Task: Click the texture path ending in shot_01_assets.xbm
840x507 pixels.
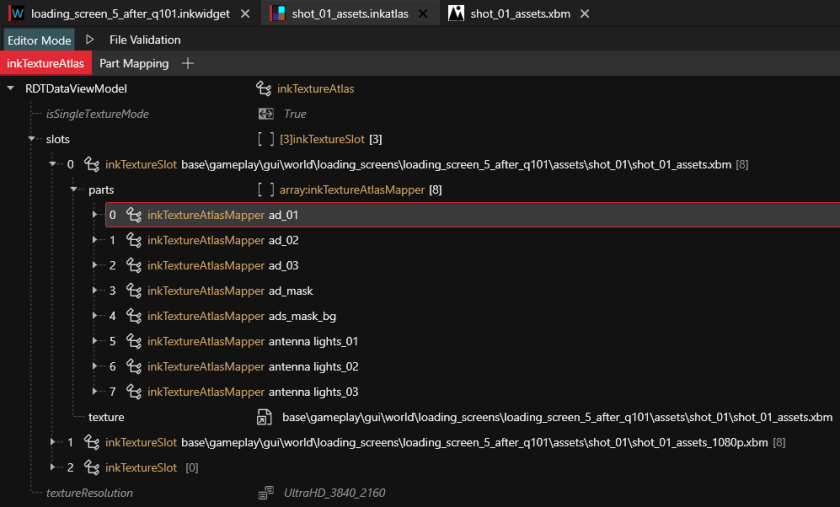Action: coord(557,417)
